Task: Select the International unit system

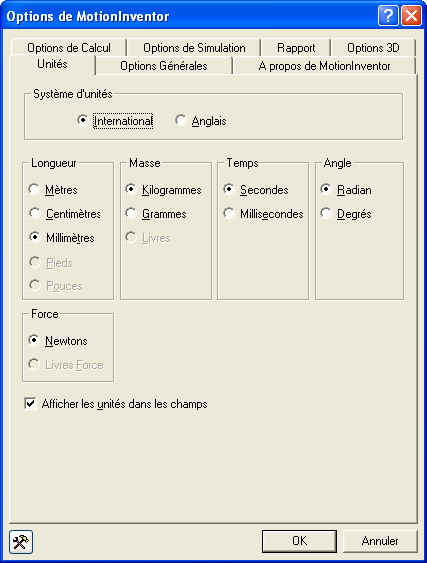Action: 115,121
